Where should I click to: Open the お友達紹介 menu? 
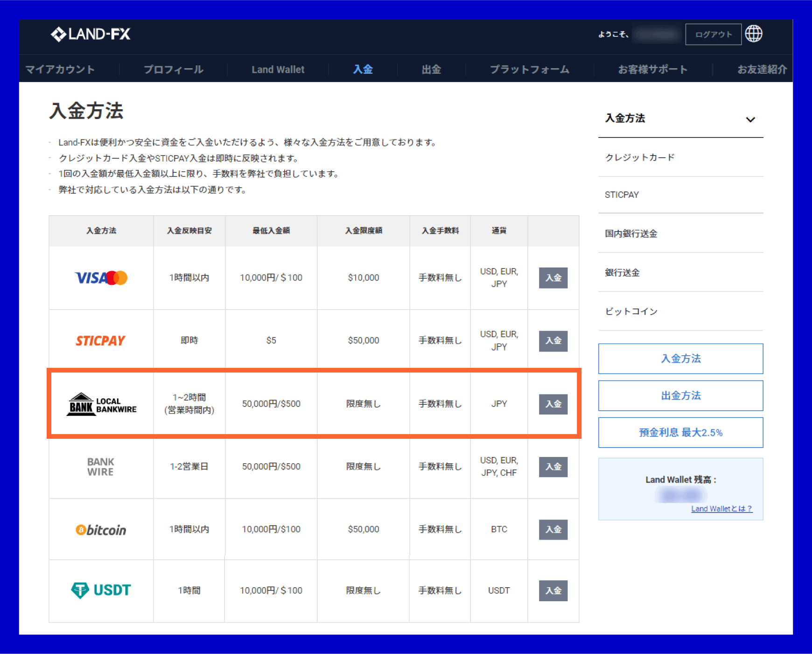click(763, 70)
